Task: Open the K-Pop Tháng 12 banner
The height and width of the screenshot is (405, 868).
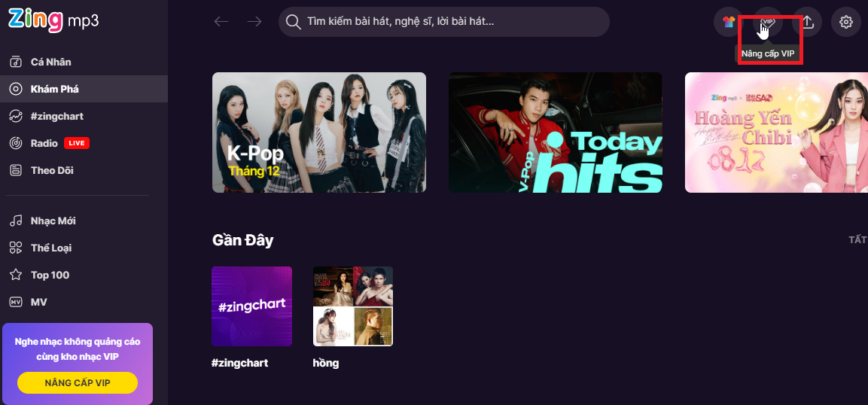Action: (319, 132)
